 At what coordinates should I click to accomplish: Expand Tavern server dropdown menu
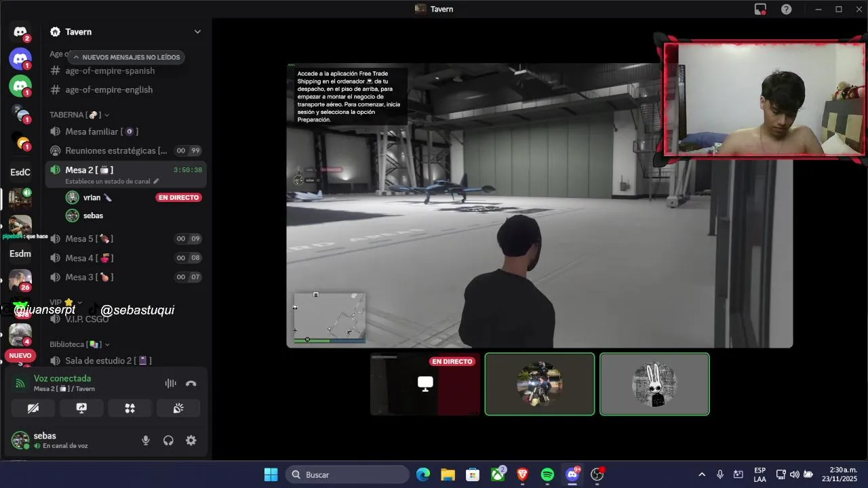click(x=197, y=32)
